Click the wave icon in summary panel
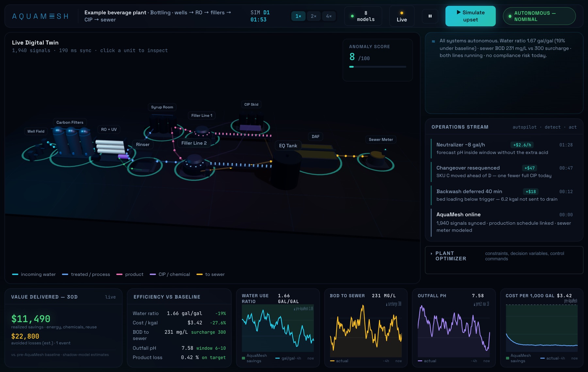The height and width of the screenshot is (372, 588). coord(433,41)
